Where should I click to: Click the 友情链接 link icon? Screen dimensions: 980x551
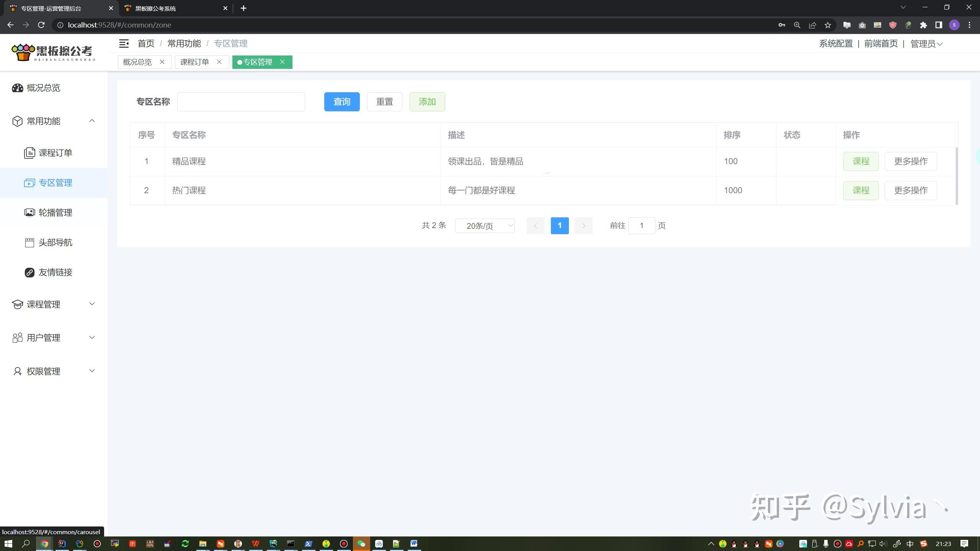pos(30,272)
